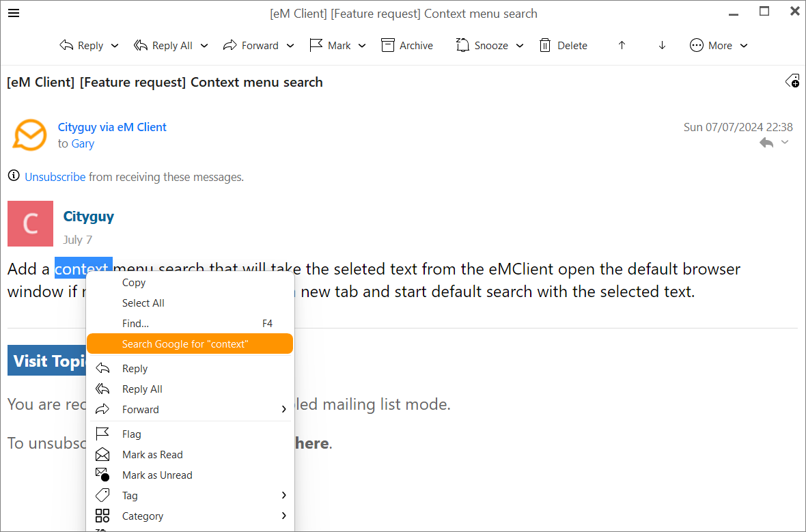Click recipient link Gary

tap(83, 143)
